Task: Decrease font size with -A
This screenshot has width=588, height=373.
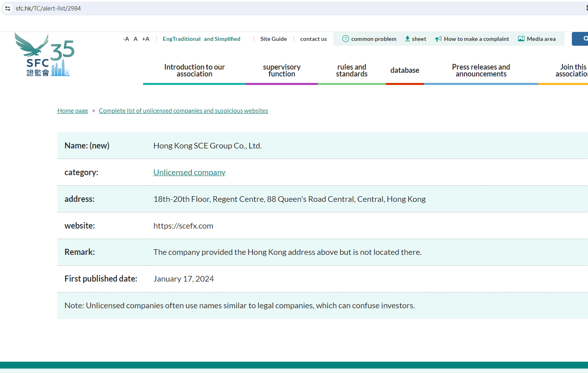Action: (126, 39)
